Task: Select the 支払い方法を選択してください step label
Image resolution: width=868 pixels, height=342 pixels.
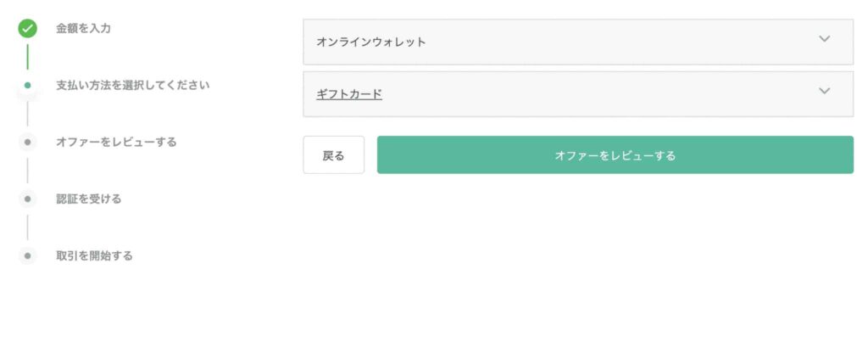Action: [132, 85]
